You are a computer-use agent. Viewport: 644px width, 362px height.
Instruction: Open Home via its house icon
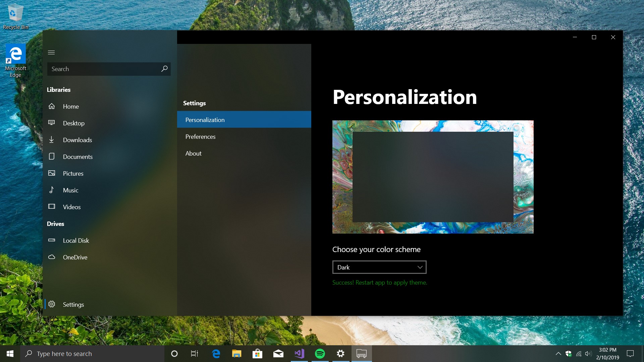(52, 106)
